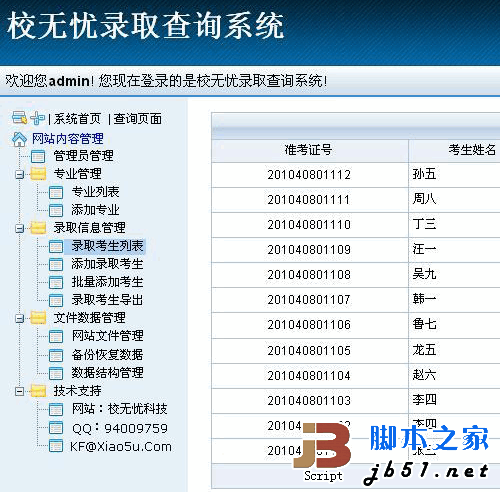Click the KF@Xiao5u.Com email entry
This screenshot has width=500, height=492.
pos(121,447)
